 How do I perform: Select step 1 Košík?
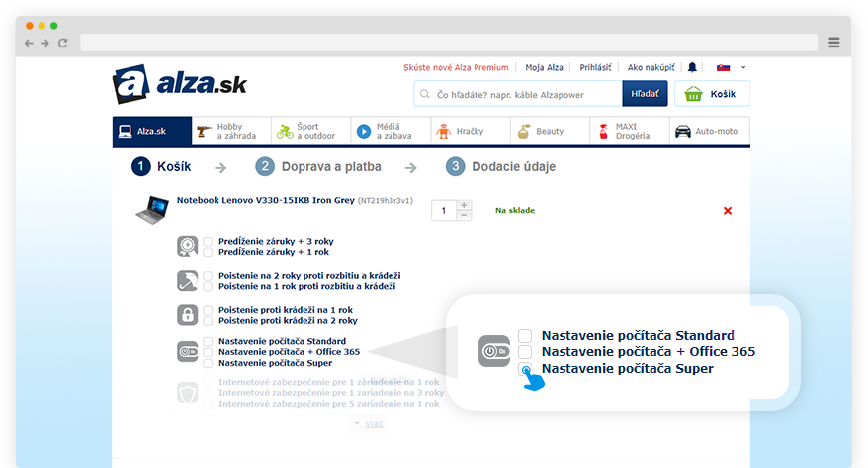161,166
